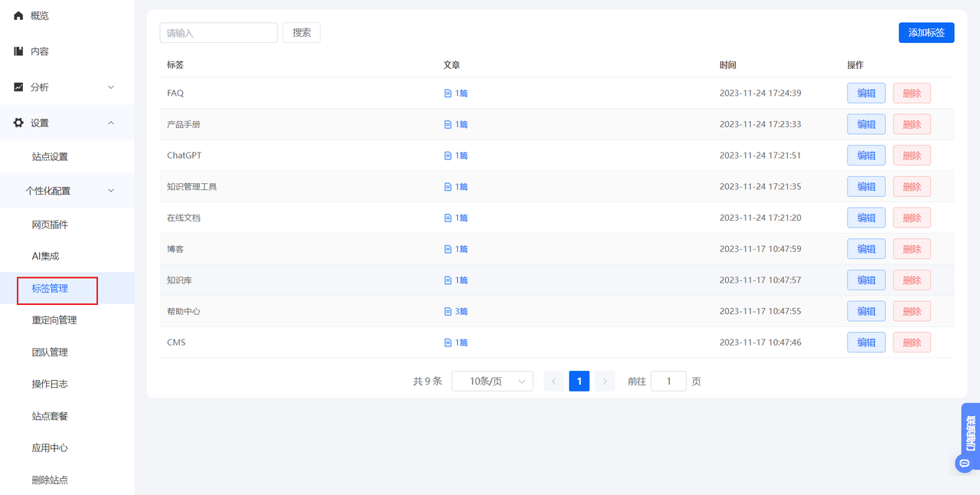Open 站点设置 in sidebar
980x495 pixels.
coord(50,157)
